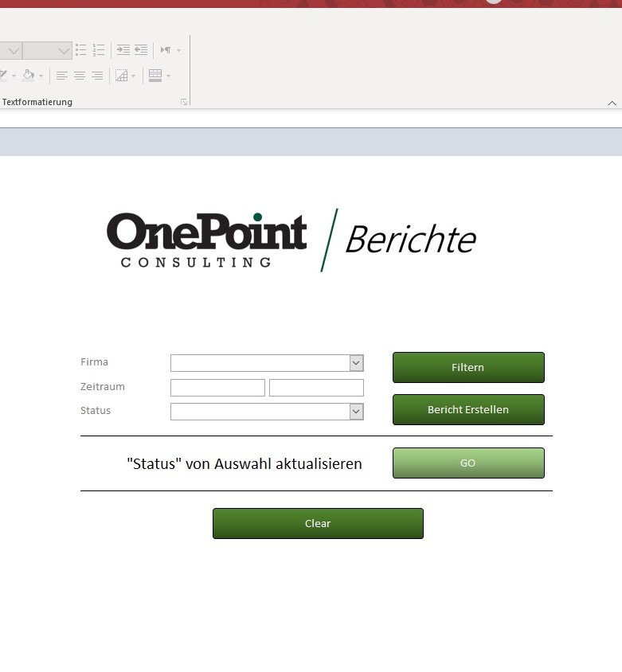Open the Firma combo box dropdown

[356, 363]
